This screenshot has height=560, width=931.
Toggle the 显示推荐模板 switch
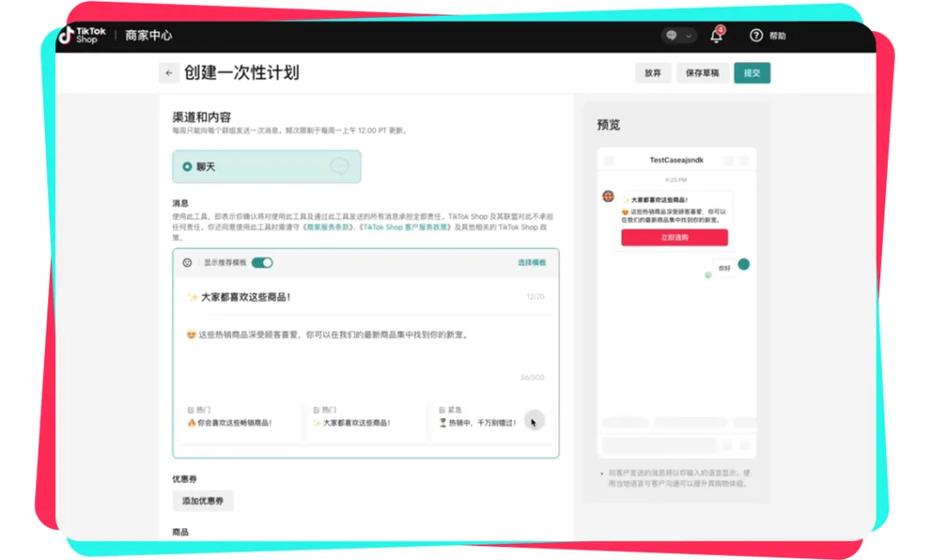coord(262,262)
